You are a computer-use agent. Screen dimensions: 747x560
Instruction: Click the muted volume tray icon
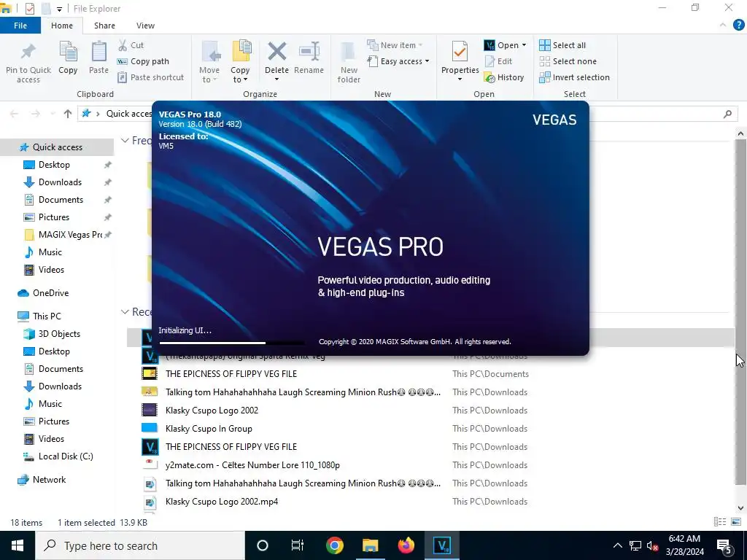[x=653, y=545]
